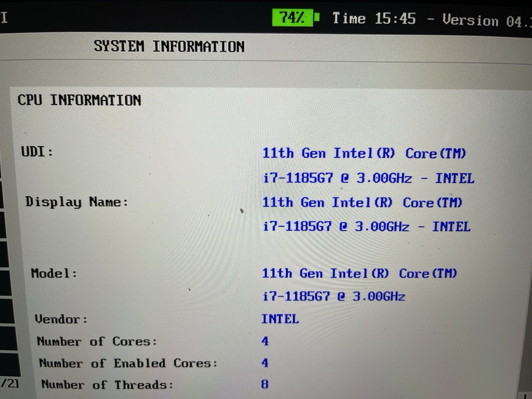
Task: Select the Vendor: label
Action: 61,319
